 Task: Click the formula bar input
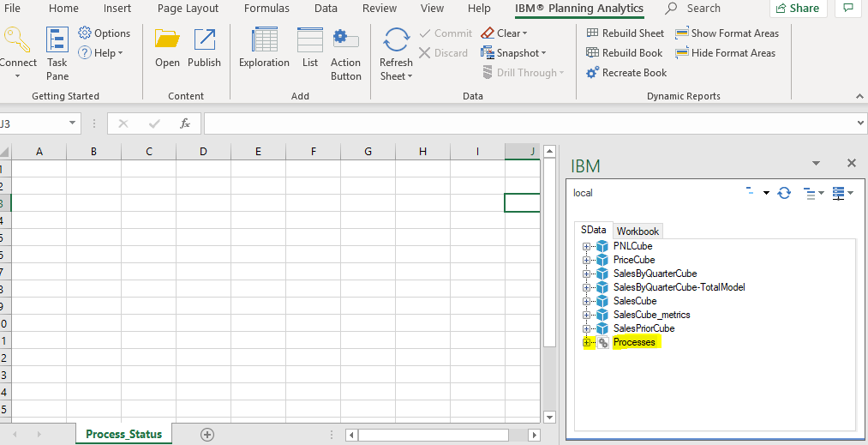point(529,123)
